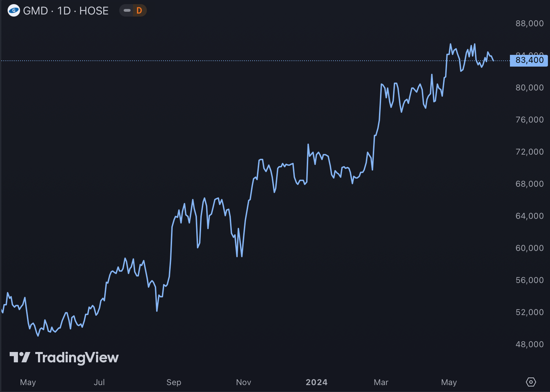Click the 80,000 price axis label
This screenshot has height=392, width=550.
coord(530,88)
